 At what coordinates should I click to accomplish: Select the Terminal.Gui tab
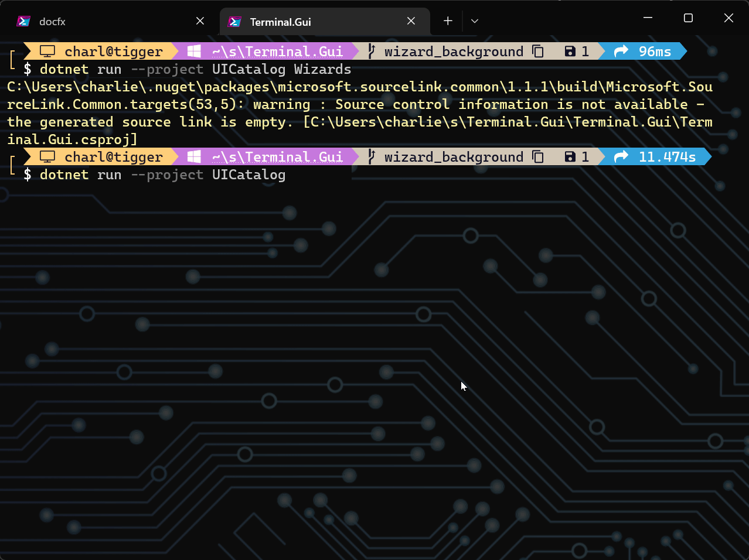click(x=281, y=21)
